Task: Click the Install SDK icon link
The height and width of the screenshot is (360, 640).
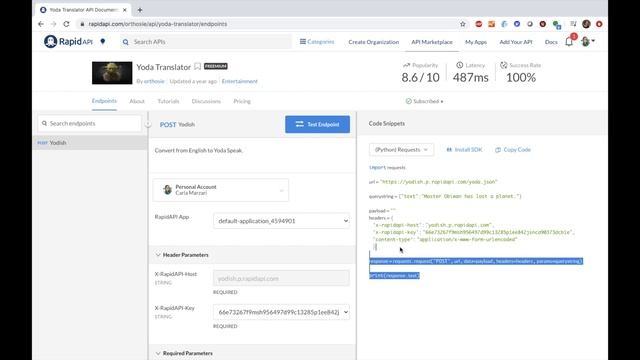Action: pyautogui.click(x=464, y=150)
